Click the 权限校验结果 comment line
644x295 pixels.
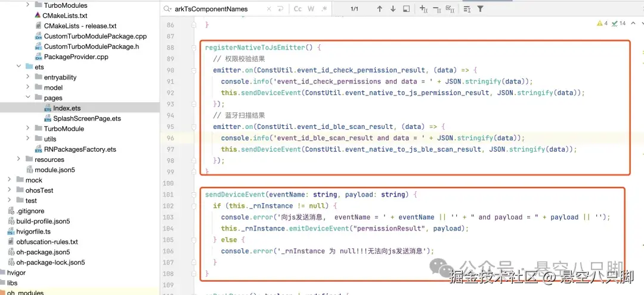pyautogui.click(x=239, y=59)
